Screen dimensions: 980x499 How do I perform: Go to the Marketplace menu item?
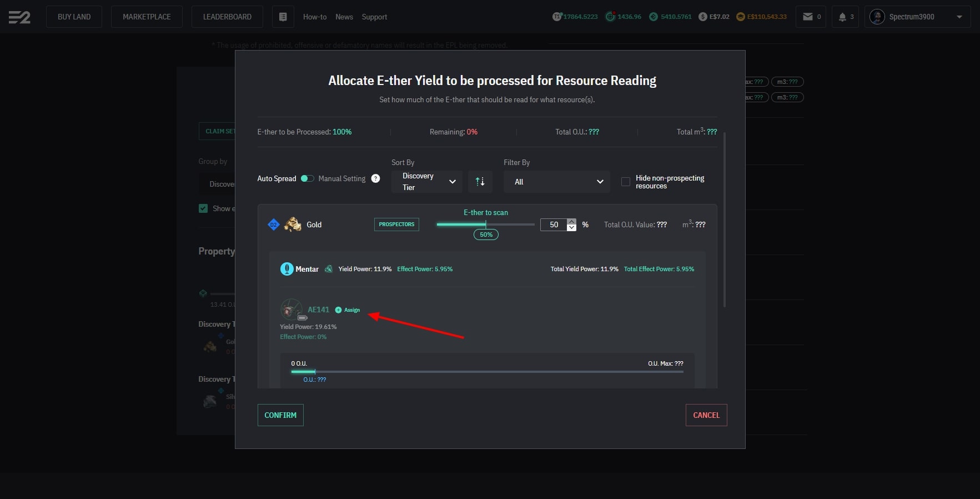point(147,17)
